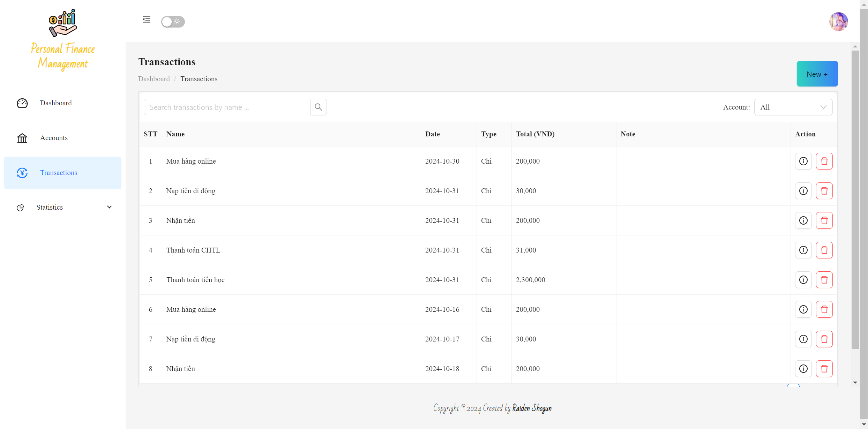Toggle the light/dark theme switch

[173, 22]
